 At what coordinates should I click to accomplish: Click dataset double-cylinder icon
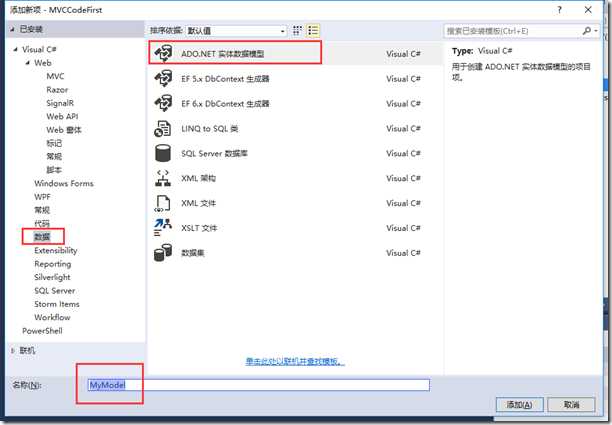(x=163, y=253)
